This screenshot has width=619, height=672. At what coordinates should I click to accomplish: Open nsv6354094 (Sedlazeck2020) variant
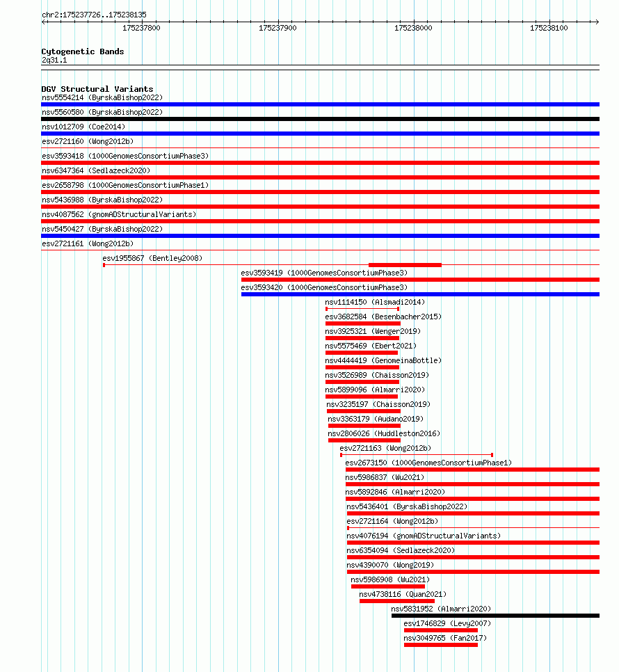pos(401,550)
